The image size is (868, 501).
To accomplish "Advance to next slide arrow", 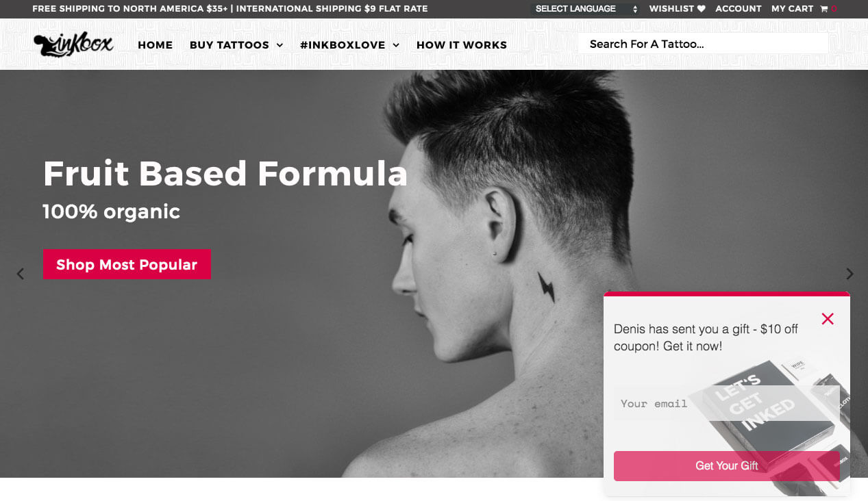I will [850, 274].
